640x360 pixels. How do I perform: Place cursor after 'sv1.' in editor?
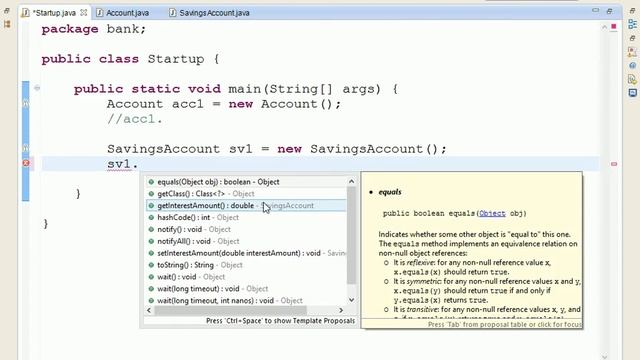click(x=139, y=164)
